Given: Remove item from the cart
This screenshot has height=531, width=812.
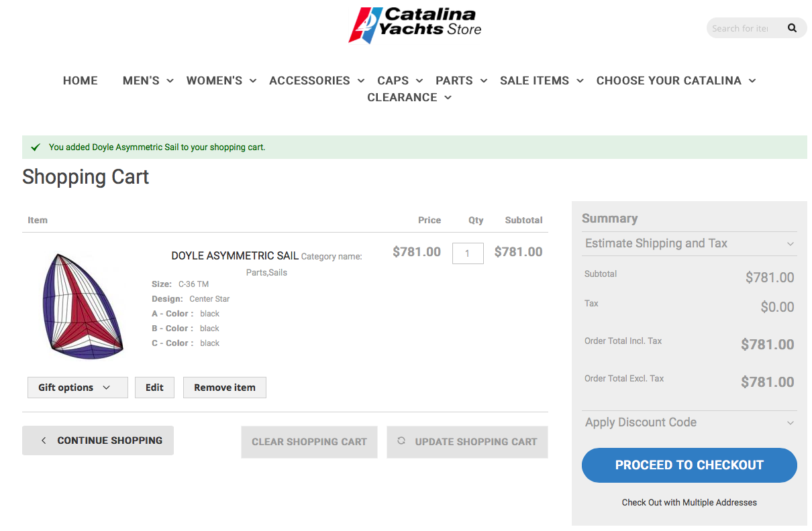Looking at the screenshot, I should [x=225, y=388].
